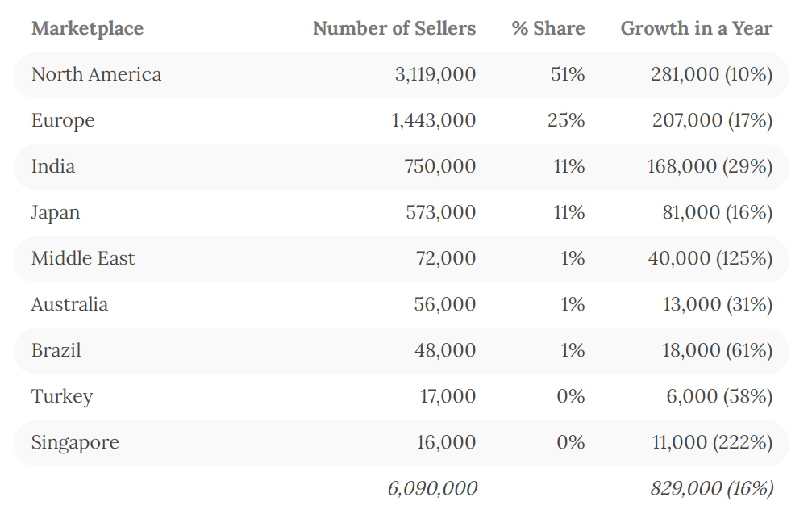Viewport: 812px width, 514px height.
Task: Click North America's 3,119,000 sellers value
Action: point(435,74)
